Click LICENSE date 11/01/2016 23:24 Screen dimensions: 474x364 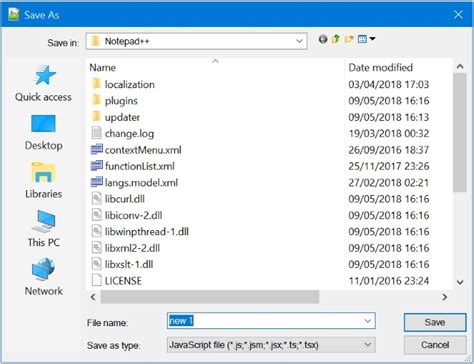[388, 281]
